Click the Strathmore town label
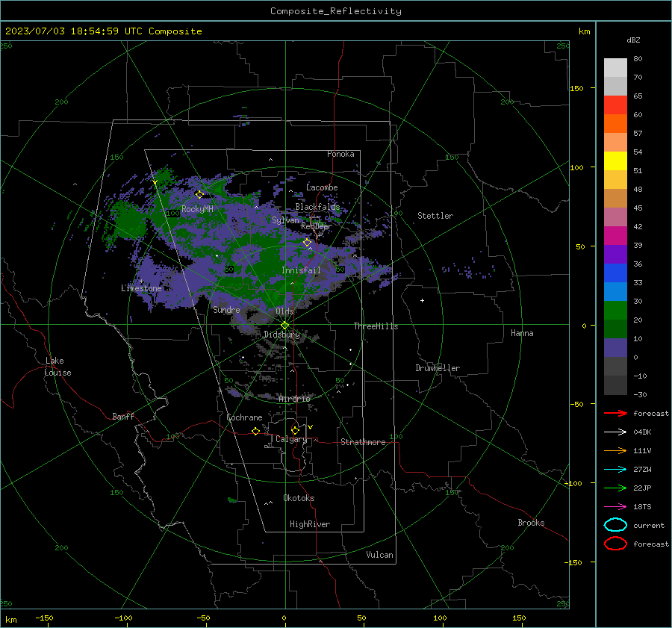 [x=363, y=442]
